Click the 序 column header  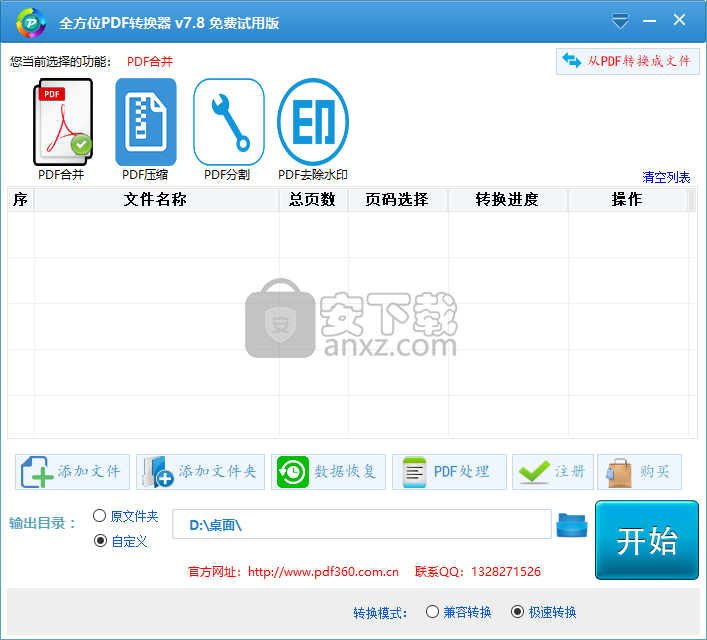[x=21, y=199]
